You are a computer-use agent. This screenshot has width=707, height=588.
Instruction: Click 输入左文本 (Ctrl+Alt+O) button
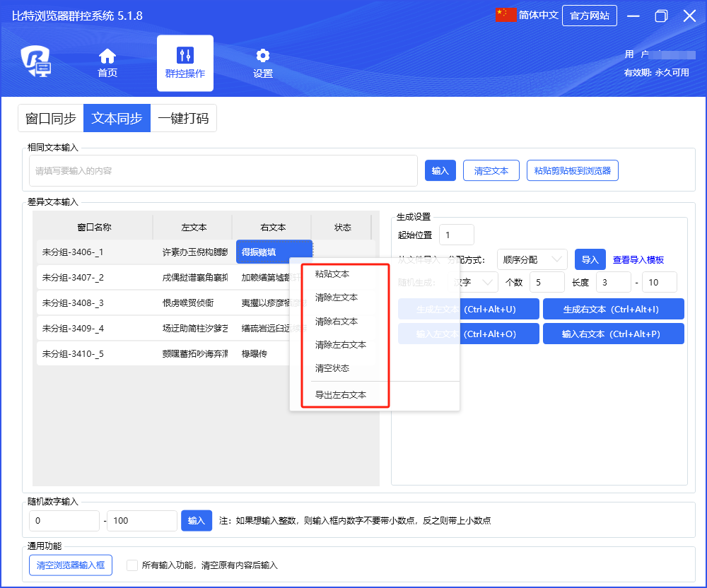(x=469, y=334)
